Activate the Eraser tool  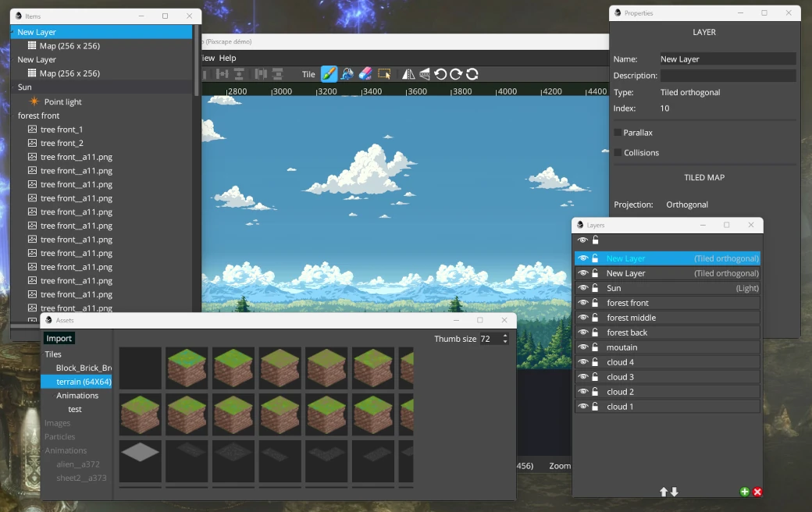coord(365,73)
